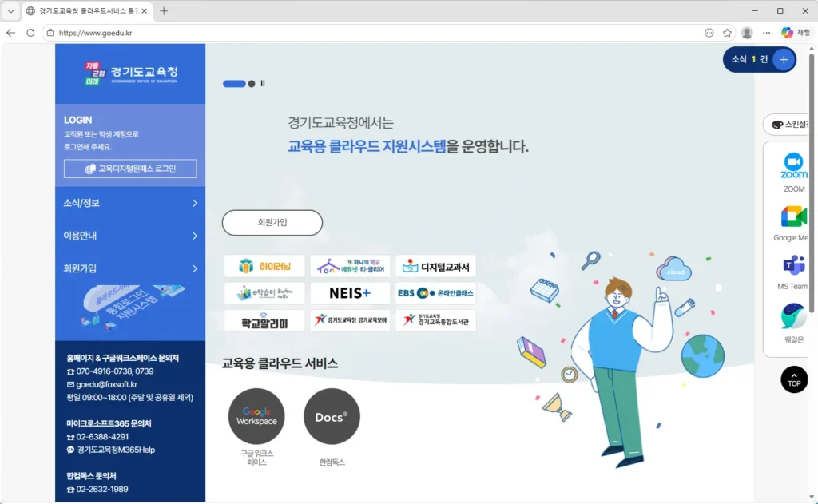The height and width of the screenshot is (504, 818).
Task: Open the 경기교육통합도서관 banner
Action: (435, 320)
